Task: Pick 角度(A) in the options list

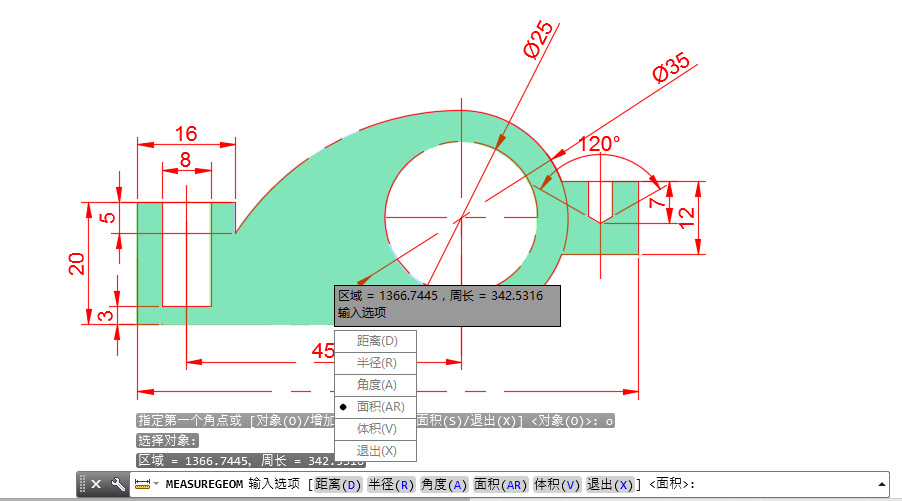Action: tap(376, 385)
